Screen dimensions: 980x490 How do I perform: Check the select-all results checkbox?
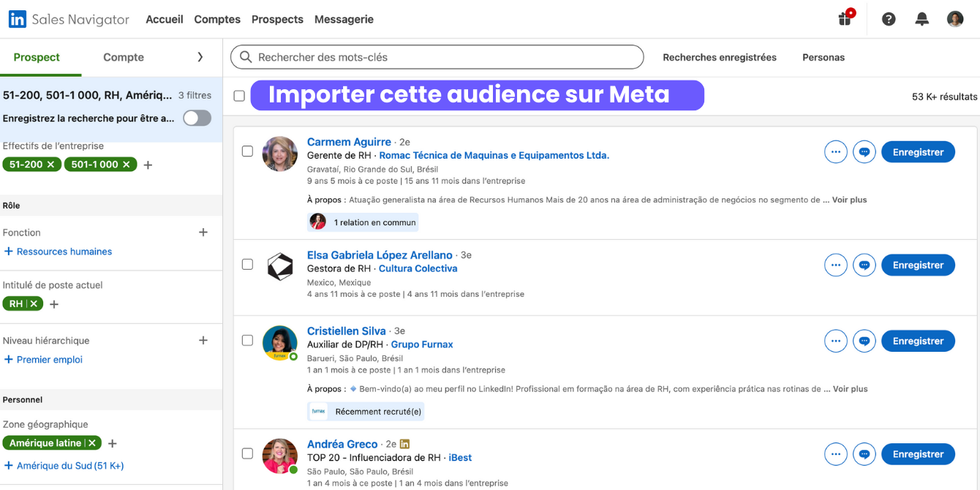click(239, 96)
